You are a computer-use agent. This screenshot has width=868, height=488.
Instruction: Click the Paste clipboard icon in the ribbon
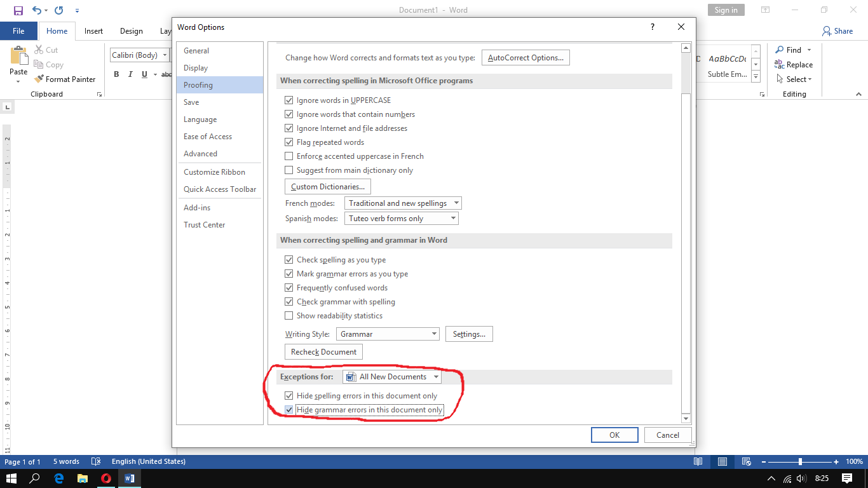click(18, 56)
